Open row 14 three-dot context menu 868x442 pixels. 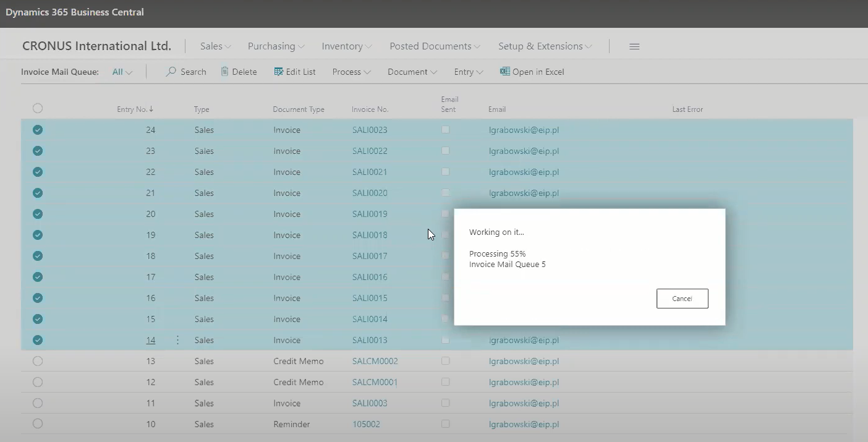click(177, 340)
